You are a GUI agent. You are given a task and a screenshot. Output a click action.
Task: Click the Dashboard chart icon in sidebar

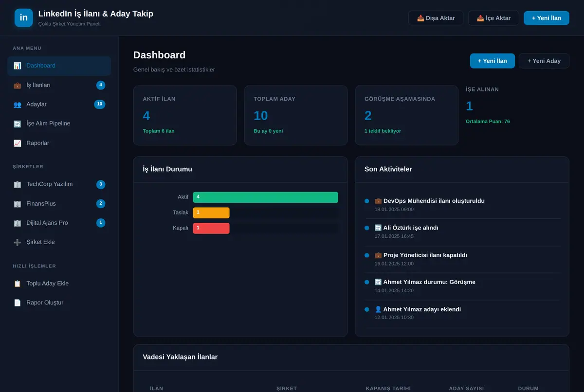[x=18, y=66]
